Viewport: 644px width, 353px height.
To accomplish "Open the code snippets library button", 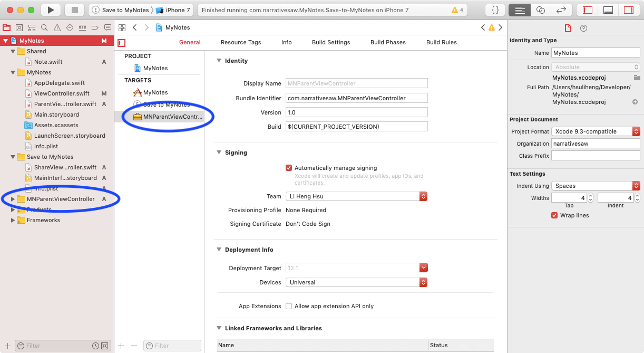I will [495, 10].
